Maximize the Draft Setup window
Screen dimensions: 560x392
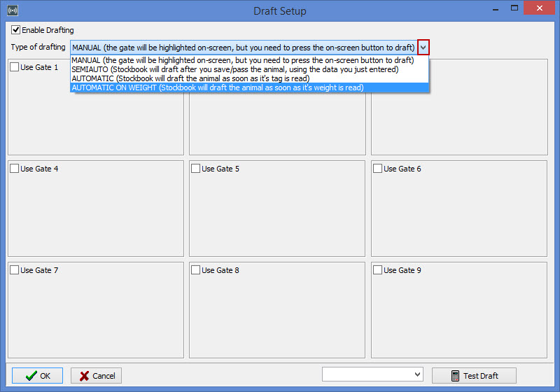coord(514,8)
